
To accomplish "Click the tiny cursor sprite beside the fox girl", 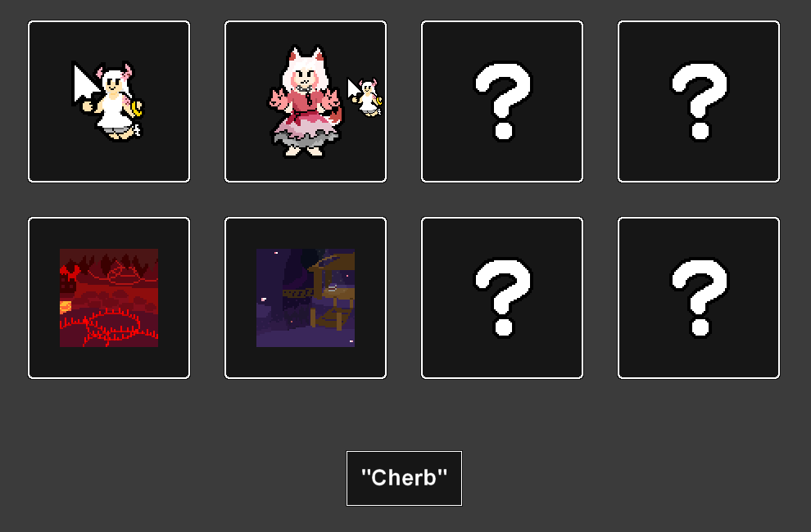I will [365, 97].
